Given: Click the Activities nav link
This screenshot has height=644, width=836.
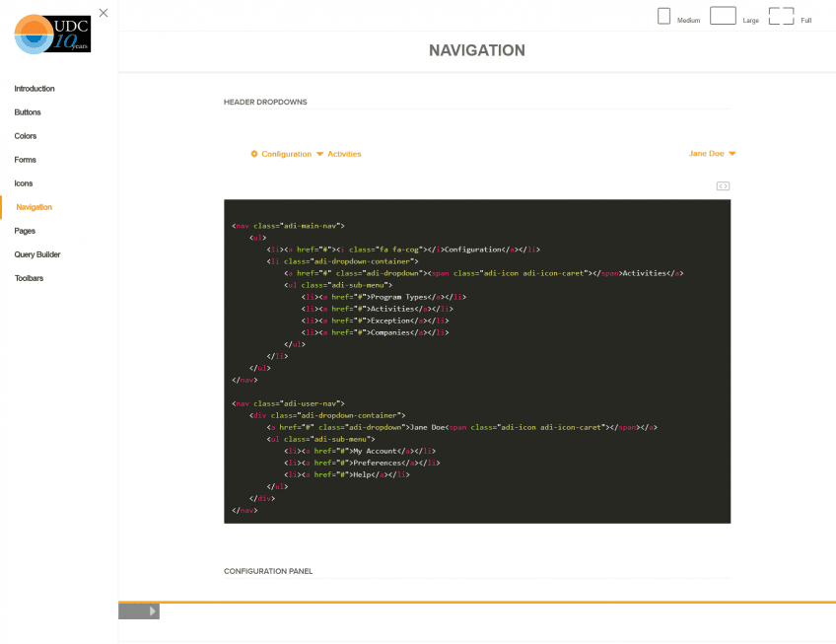Looking at the screenshot, I should 344,154.
